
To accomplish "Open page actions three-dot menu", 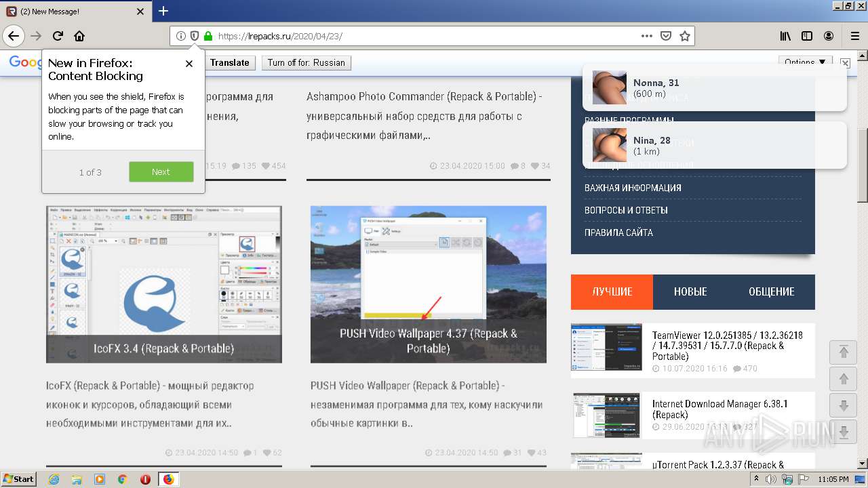I will pyautogui.click(x=647, y=36).
